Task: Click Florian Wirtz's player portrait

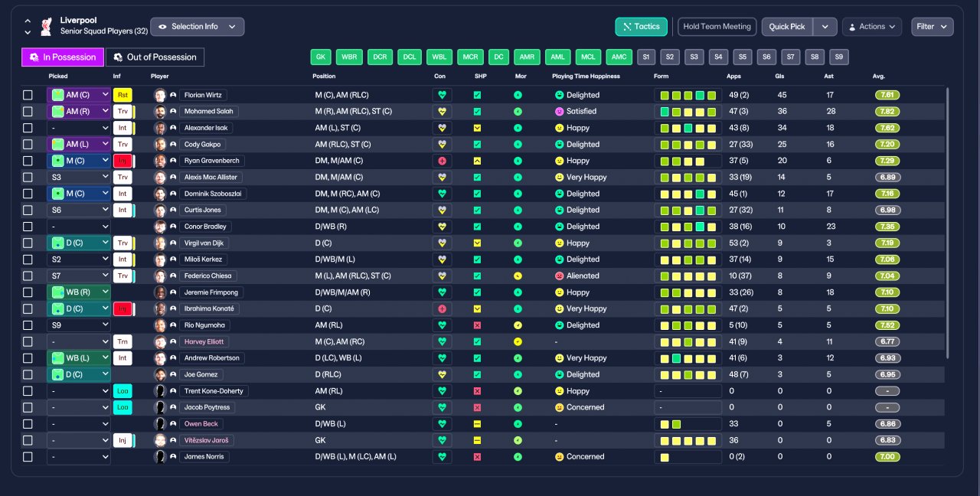Action: (160, 95)
